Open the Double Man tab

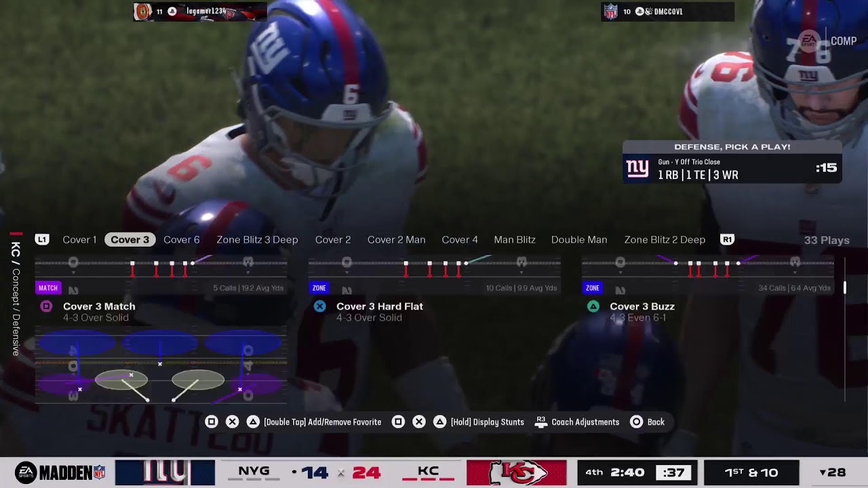pos(579,240)
